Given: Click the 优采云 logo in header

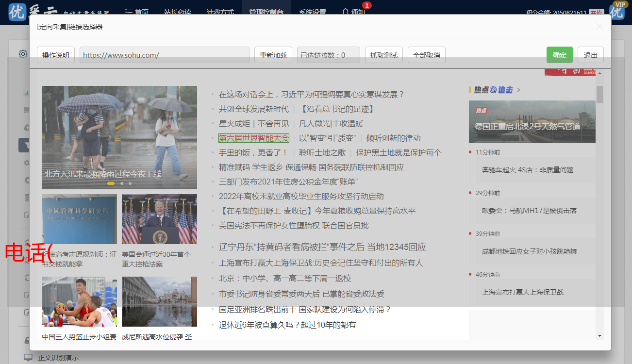Looking at the screenshot, I should click(17, 12).
